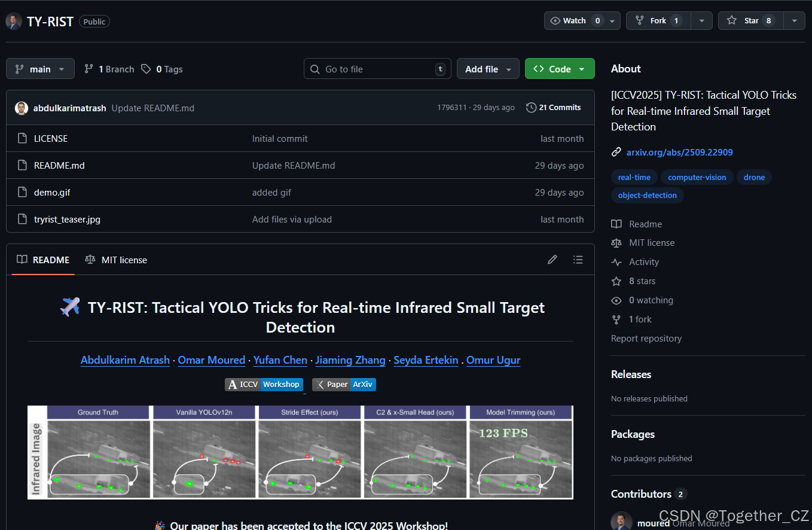
Task: Edit the README with the pencil icon
Action: point(552,260)
